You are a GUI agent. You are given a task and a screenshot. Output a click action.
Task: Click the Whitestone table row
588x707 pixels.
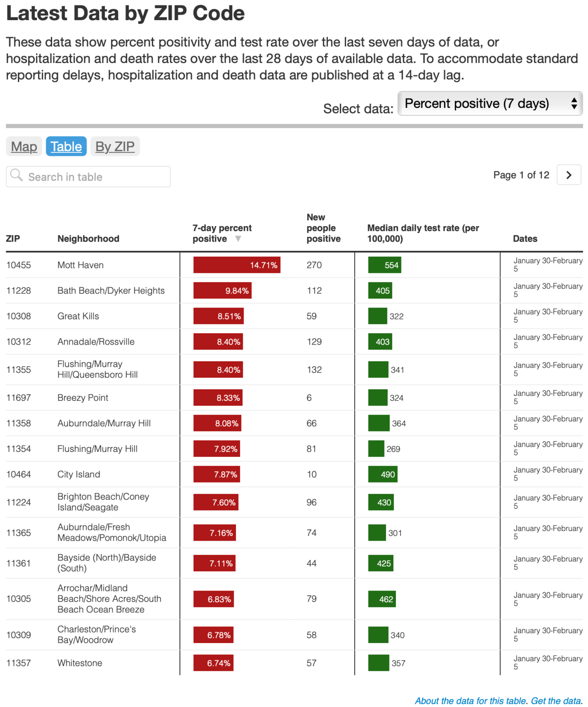pyautogui.click(x=183, y=663)
